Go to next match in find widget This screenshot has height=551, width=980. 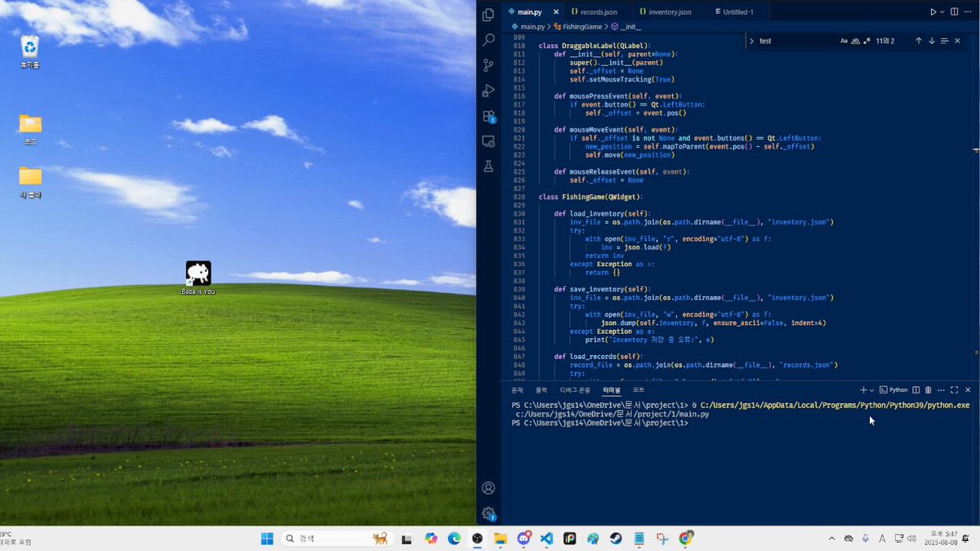(931, 41)
